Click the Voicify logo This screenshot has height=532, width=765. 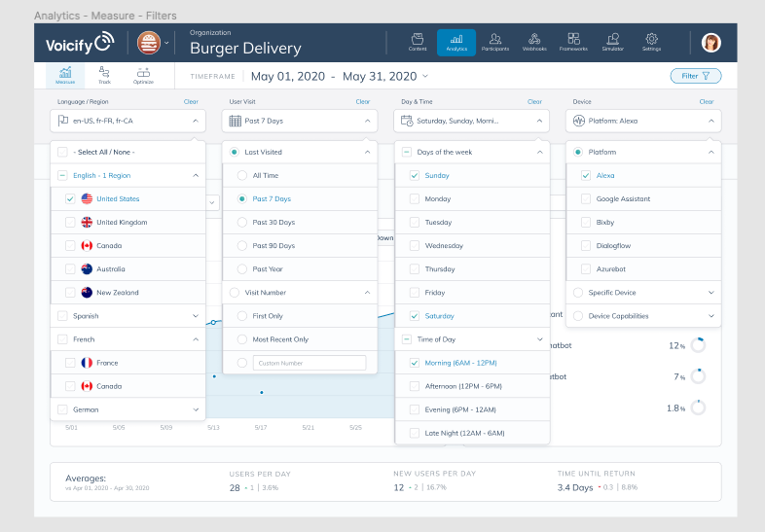pos(80,43)
